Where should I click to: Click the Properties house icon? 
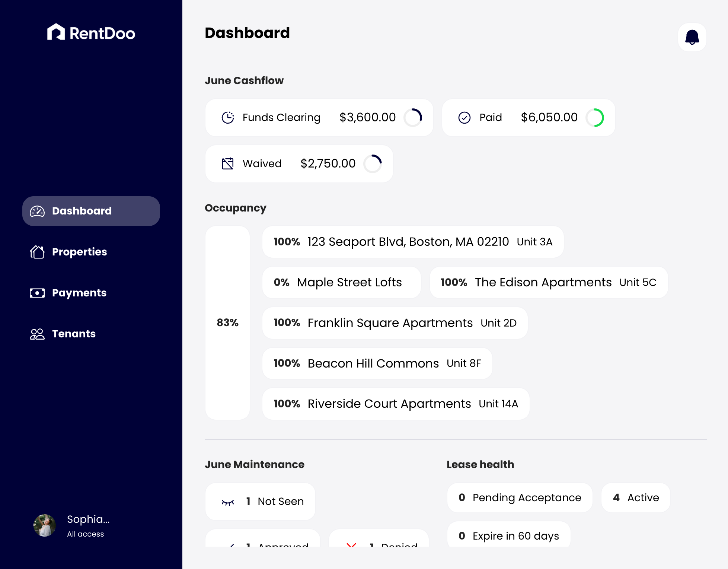pyautogui.click(x=37, y=252)
